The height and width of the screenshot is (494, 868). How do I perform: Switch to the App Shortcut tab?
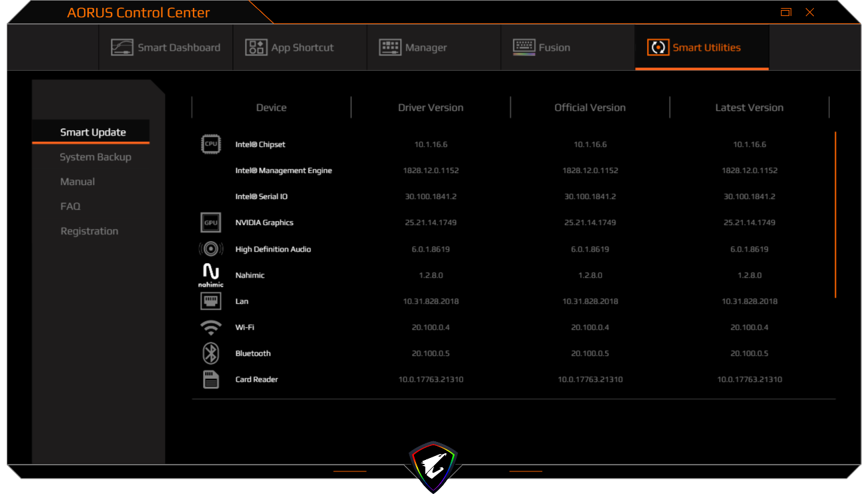click(300, 47)
